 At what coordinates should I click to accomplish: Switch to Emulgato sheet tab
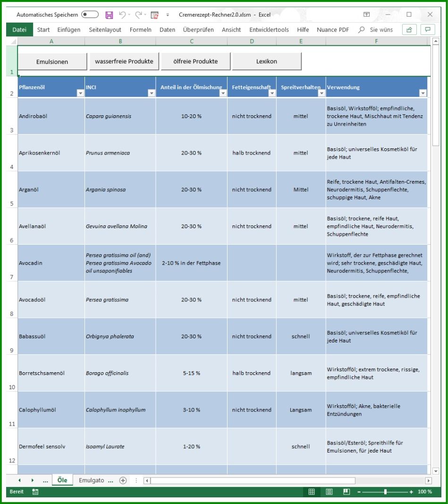click(x=92, y=480)
